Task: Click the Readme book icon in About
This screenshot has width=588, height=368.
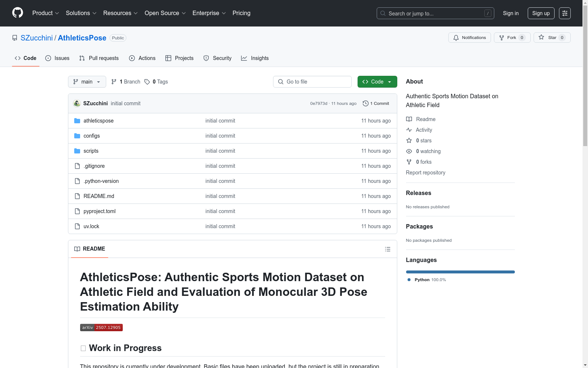Action: click(x=409, y=119)
